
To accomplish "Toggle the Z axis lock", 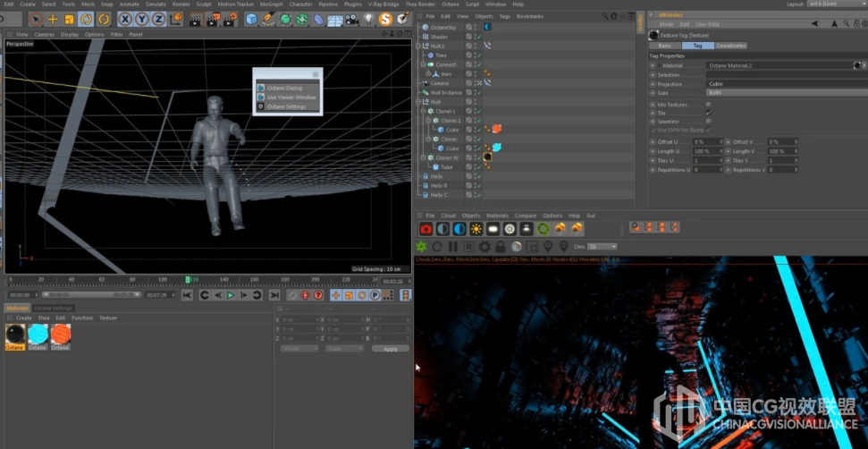I will coord(159,20).
